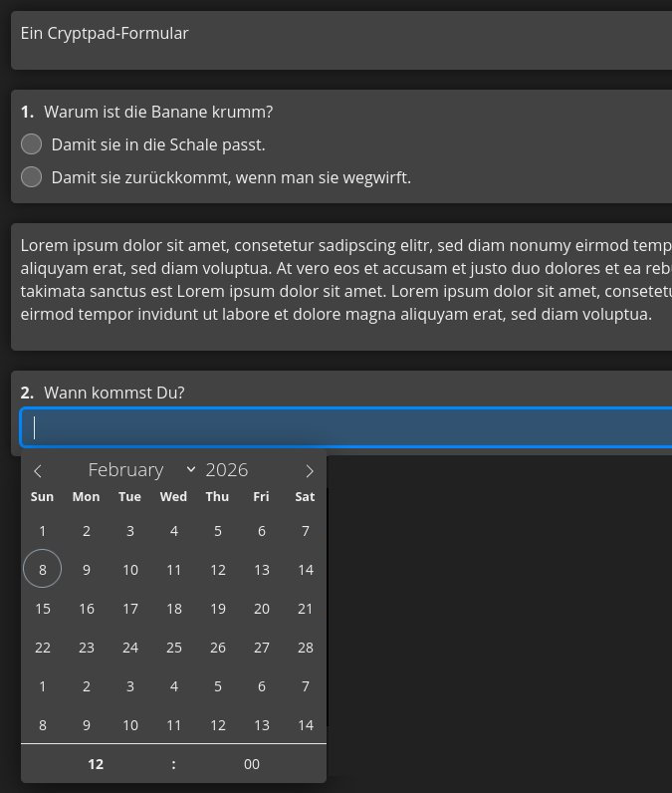Go to next month in calendar
Viewport: 672px width, 793px height.
pos(310,471)
